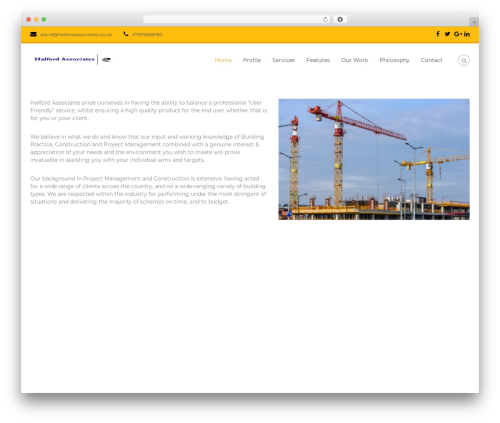Click the browser address bar

click(x=236, y=19)
